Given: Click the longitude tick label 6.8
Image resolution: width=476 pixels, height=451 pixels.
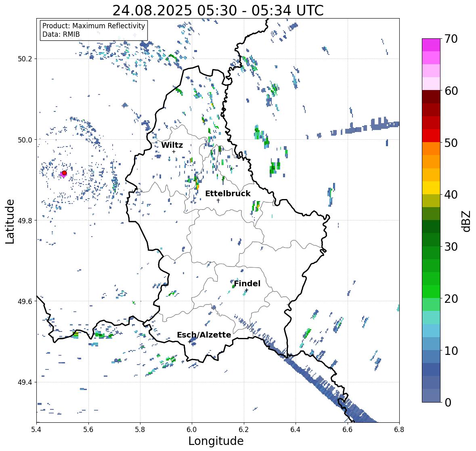Looking at the screenshot, I should (399, 430).
